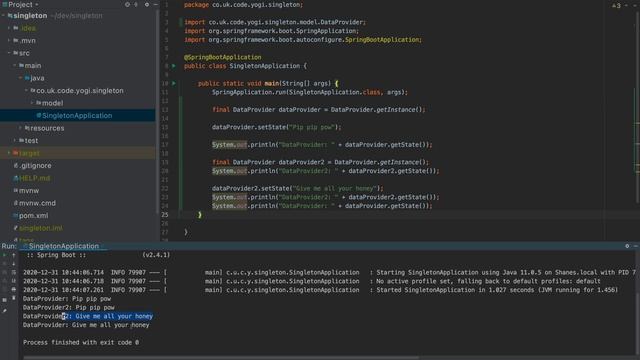Click Up the Stack Trace arrow
The image size is (640, 360).
click(x=13, y=255)
